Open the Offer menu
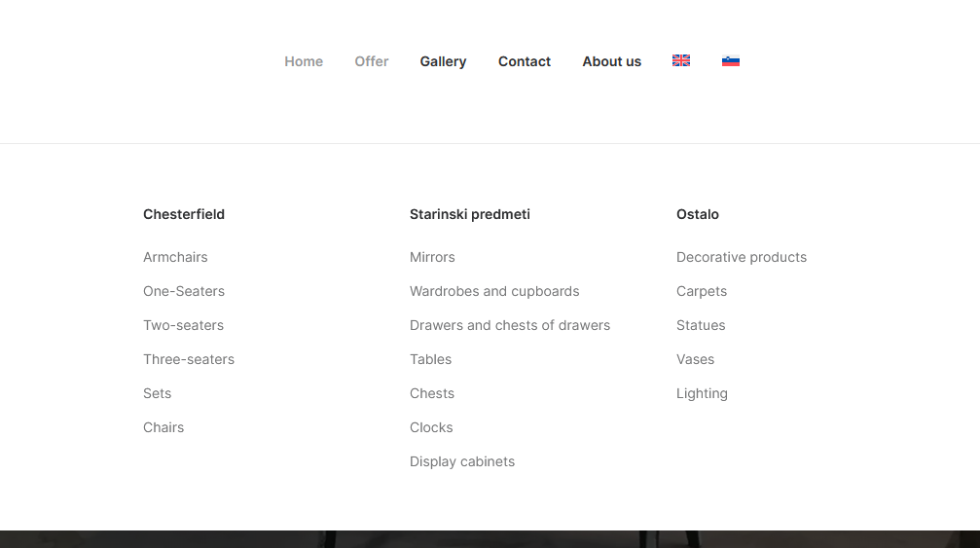 371,61
